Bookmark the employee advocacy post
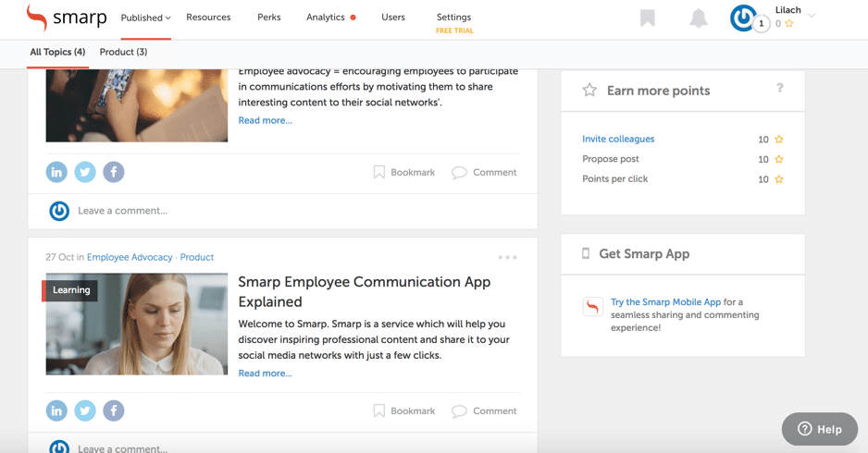868x453 pixels. (x=404, y=172)
